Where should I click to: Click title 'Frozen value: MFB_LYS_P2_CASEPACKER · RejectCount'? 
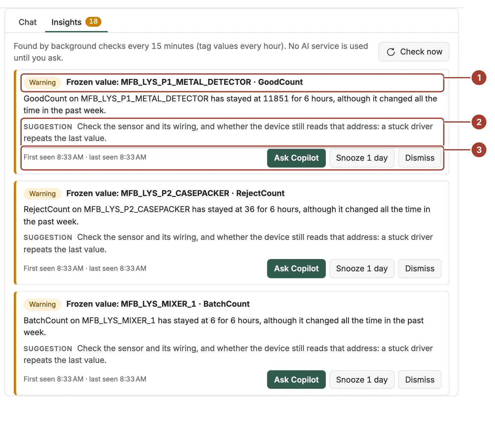point(175,193)
